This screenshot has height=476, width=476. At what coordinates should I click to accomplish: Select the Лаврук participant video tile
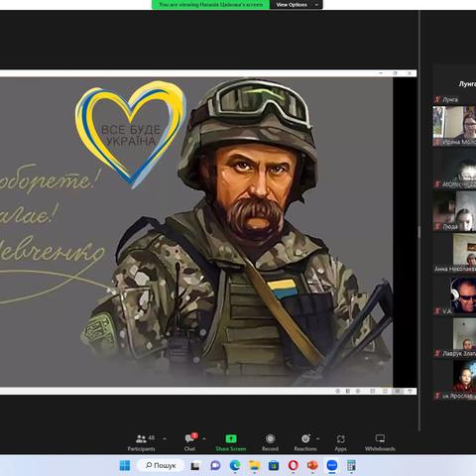pyautogui.click(x=454, y=337)
